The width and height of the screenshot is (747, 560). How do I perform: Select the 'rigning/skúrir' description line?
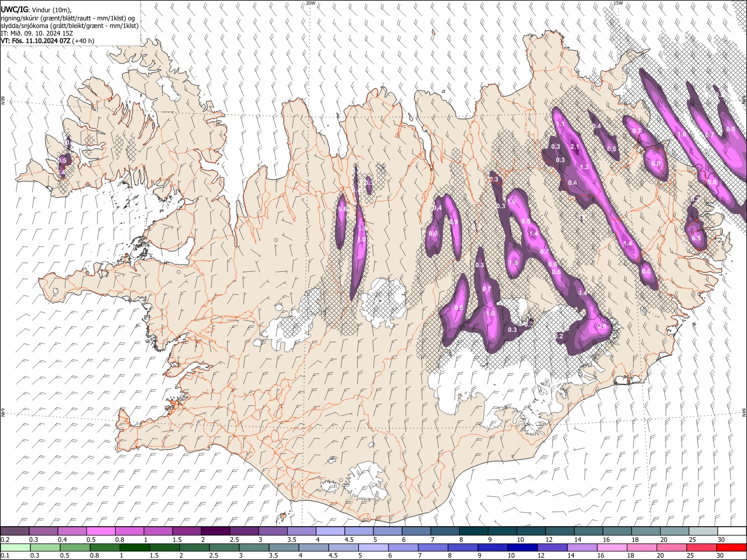pos(68,18)
